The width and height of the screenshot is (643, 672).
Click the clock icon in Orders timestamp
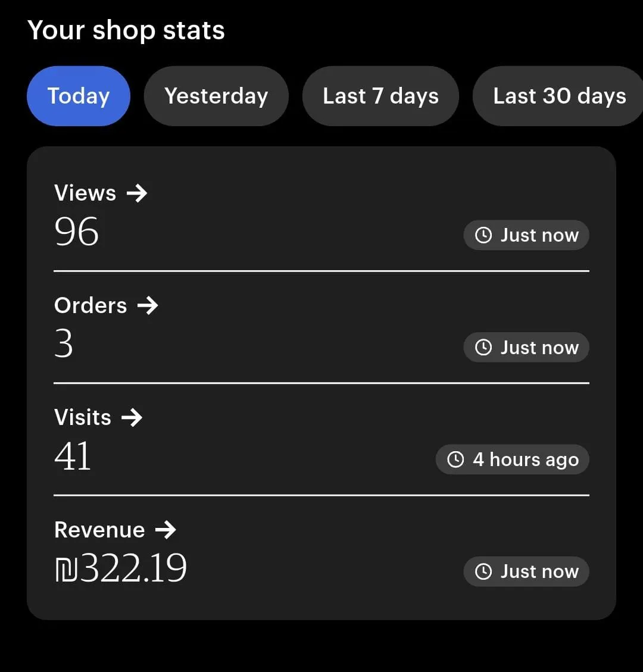pos(483,348)
